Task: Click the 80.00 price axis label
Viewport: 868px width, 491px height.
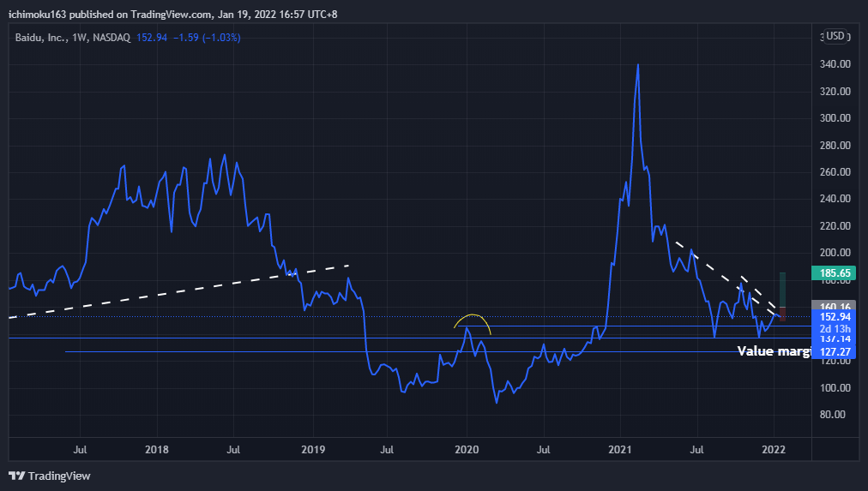Action: pyautogui.click(x=833, y=415)
